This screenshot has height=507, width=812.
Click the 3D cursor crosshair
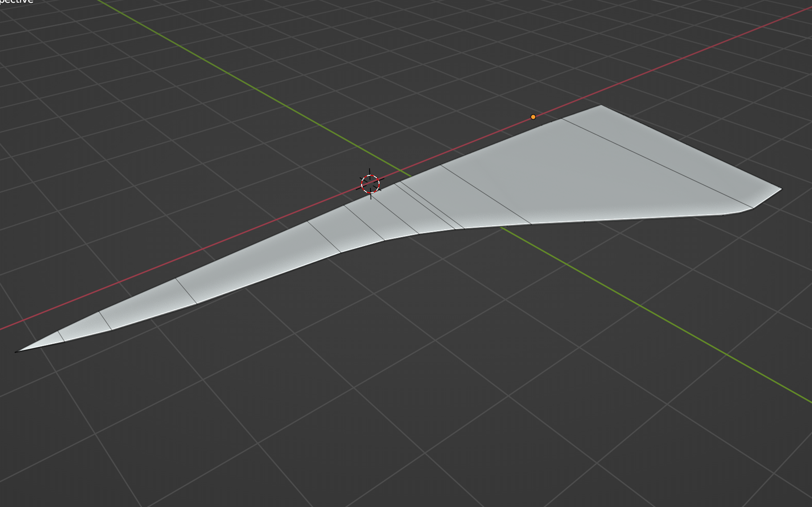pos(370,184)
